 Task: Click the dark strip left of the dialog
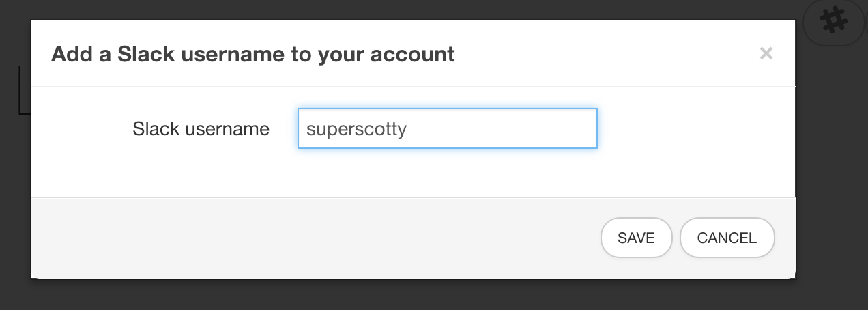pos(15,191)
